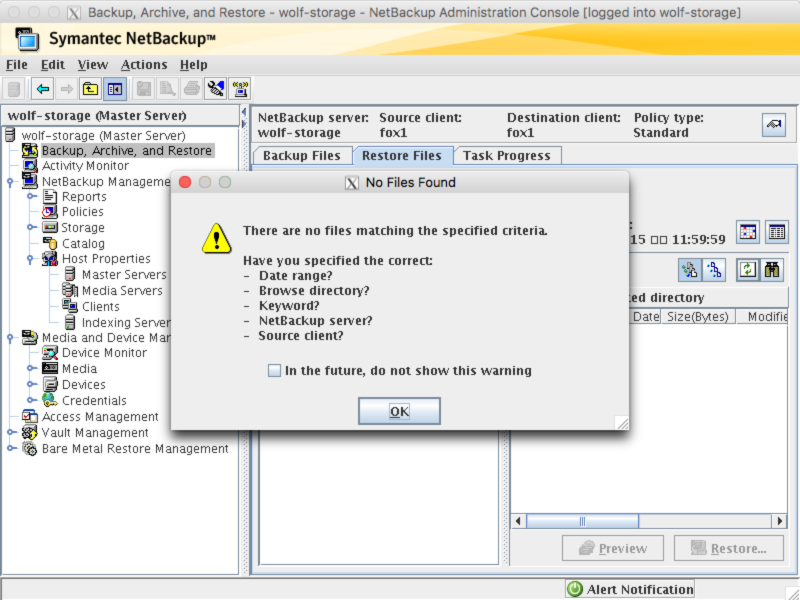This screenshot has width=800, height=600.
Task: Select the Up One Level folder icon
Action: tap(89, 88)
